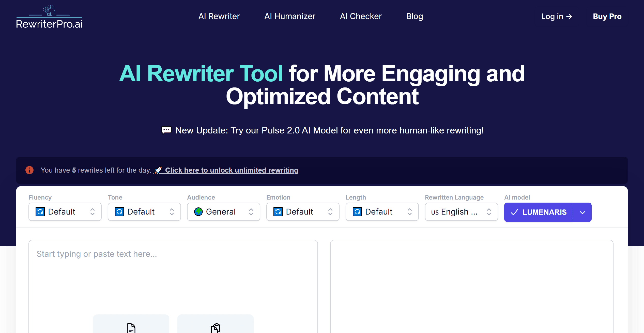Click the Tone selector's refresh toggle

pyautogui.click(x=119, y=212)
